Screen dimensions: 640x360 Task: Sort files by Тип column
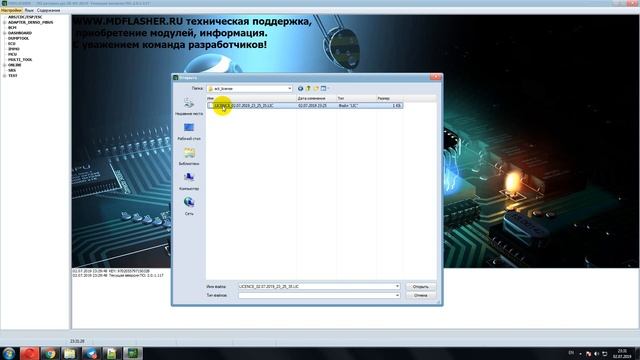356,98
